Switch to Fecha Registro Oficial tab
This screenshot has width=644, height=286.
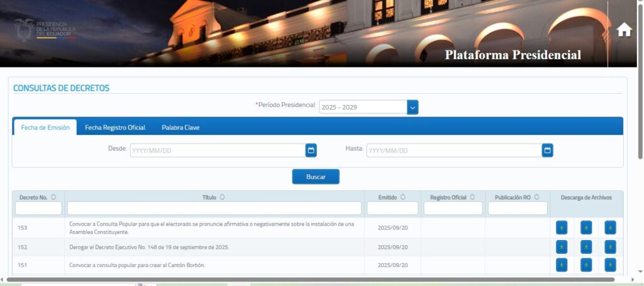pyautogui.click(x=116, y=127)
